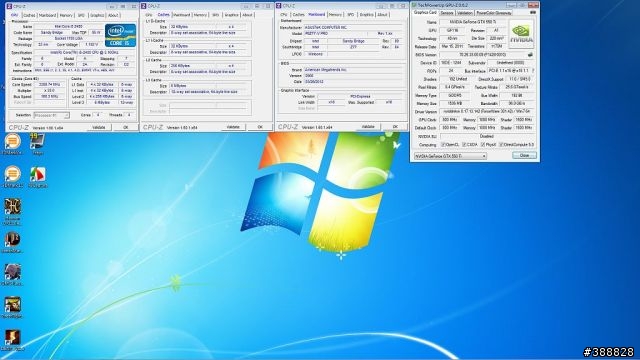Click the GPU Name field in GPU-Z

(473, 22)
